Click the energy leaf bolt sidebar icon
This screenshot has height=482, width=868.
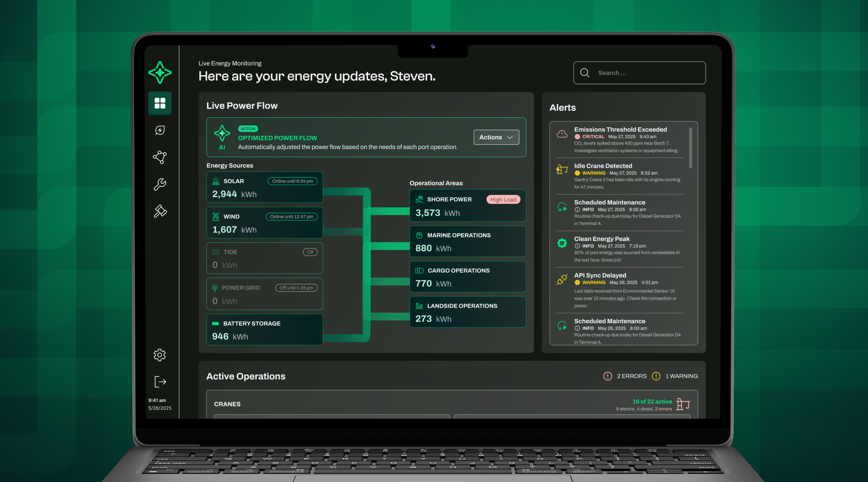(160, 130)
